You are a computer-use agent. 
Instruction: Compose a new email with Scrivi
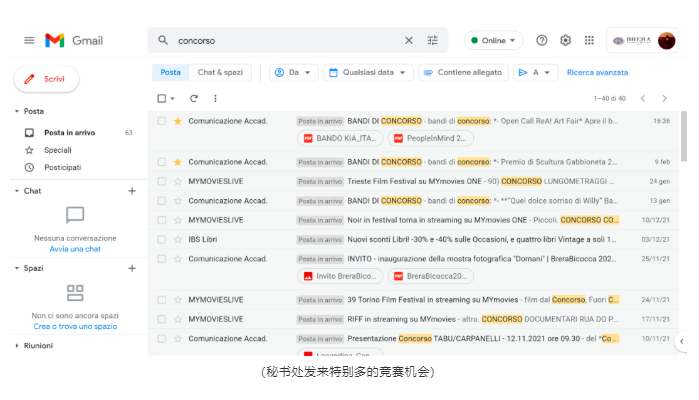[x=47, y=79]
